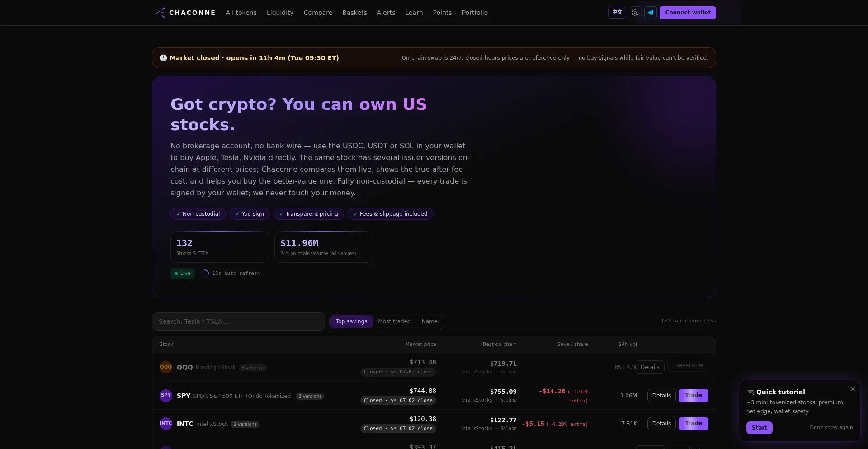
Task: Click the SPY token icon
Action: coord(166,396)
